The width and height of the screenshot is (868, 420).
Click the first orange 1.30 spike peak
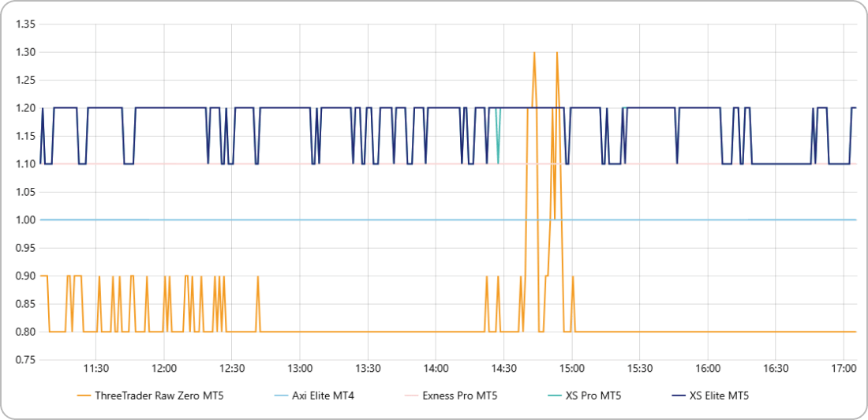pyautogui.click(x=534, y=53)
